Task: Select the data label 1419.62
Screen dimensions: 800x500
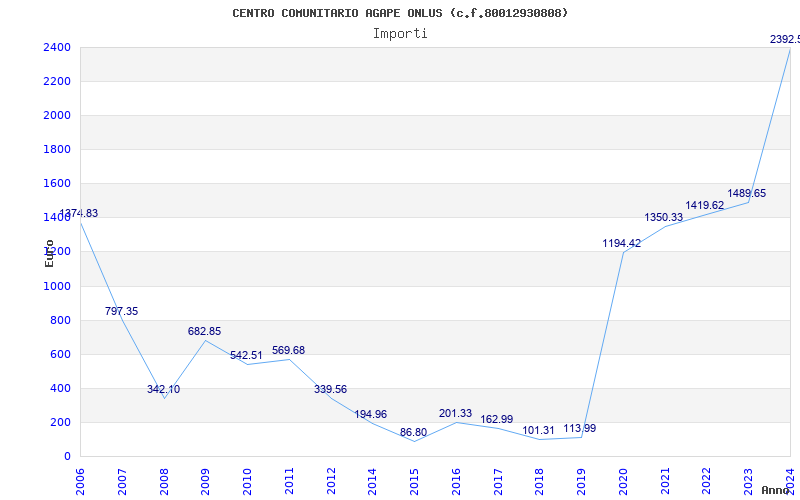Action: (x=705, y=205)
